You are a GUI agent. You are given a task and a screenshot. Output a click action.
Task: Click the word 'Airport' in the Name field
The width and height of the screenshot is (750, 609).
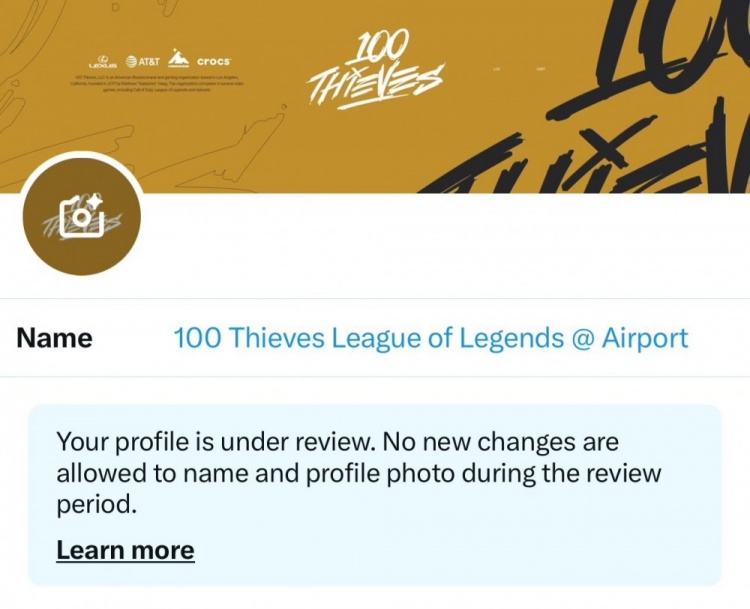pyautogui.click(x=645, y=338)
